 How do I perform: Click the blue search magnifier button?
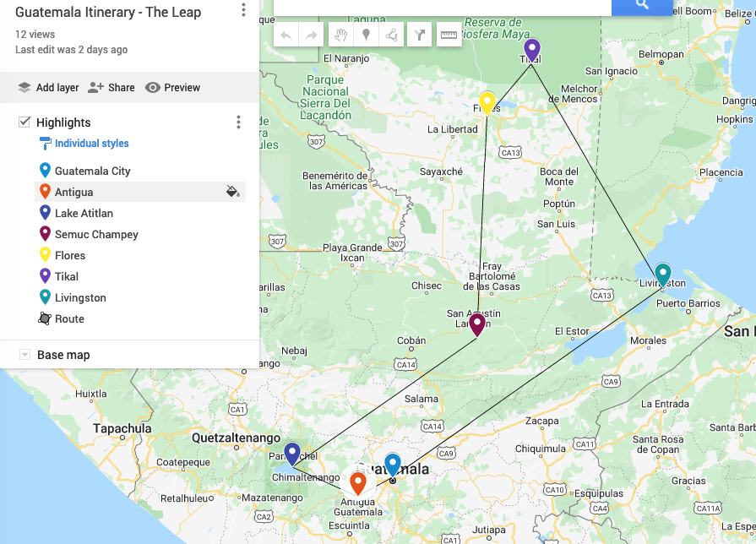point(642,5)
